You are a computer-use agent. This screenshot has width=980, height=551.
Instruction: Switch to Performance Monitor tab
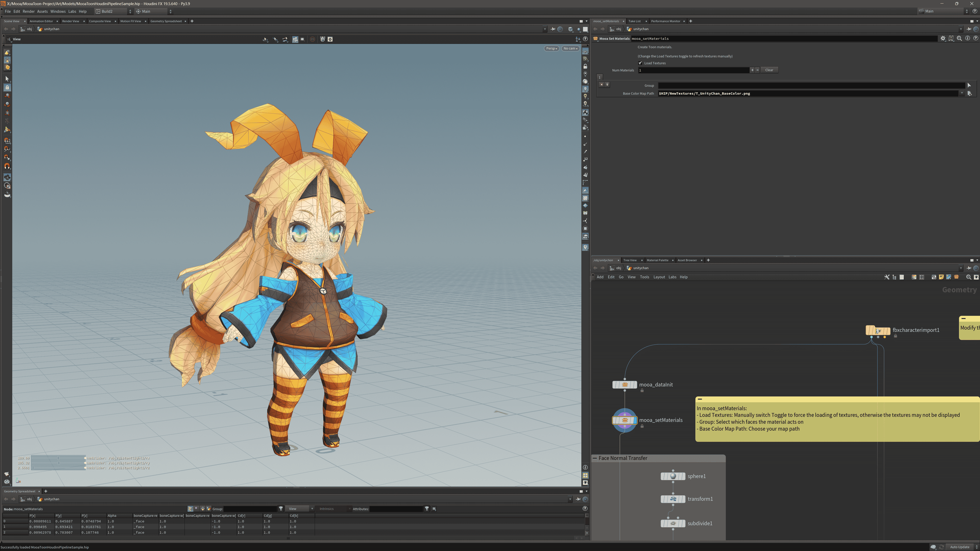point(665,21)
